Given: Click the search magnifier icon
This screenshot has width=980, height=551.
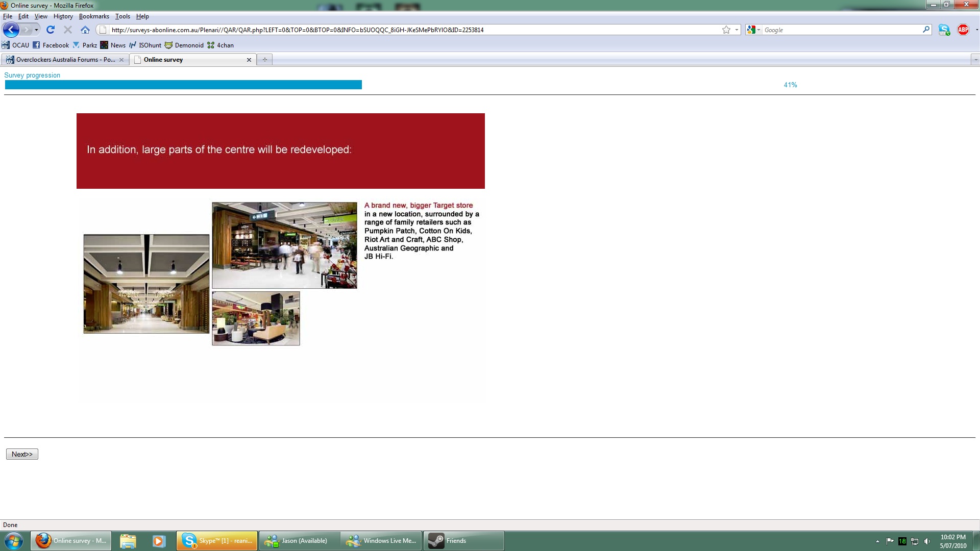Looking at the screenshot, I should pyautogui.click(x=926, y=30).
